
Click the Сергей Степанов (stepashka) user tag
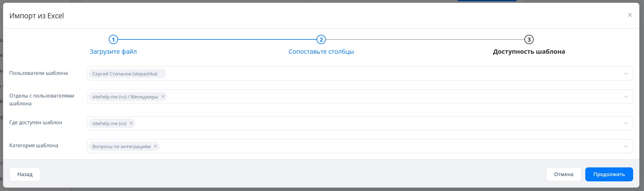point(125,74)
